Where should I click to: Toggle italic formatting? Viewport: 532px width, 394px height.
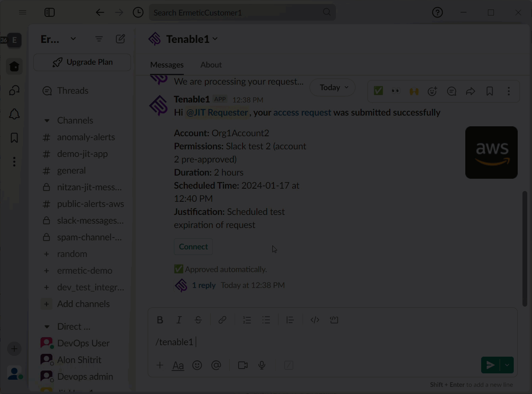pyautogui.click(x=179, y=320)
